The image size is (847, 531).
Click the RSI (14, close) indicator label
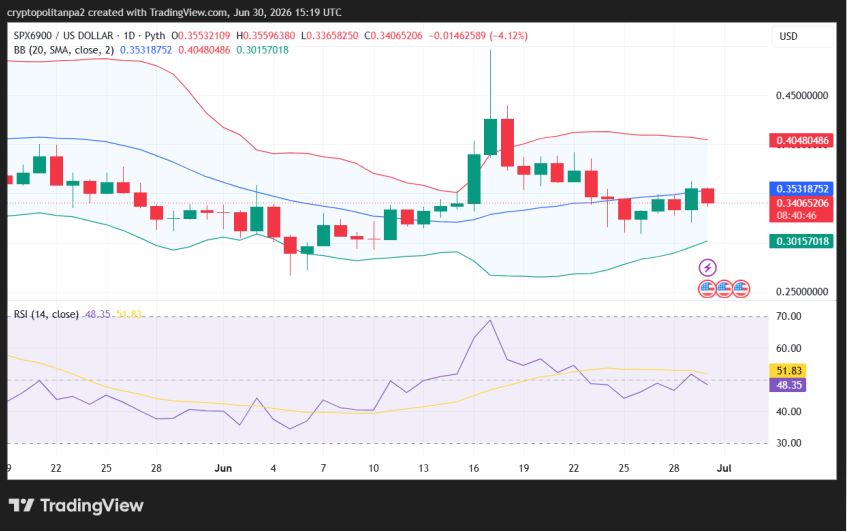46,314
